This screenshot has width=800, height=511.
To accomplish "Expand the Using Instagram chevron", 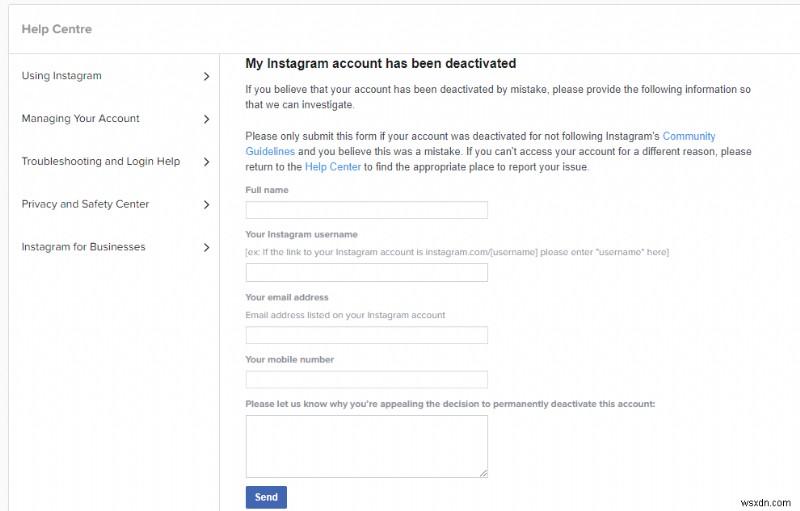I will click(x=206, y=76).
